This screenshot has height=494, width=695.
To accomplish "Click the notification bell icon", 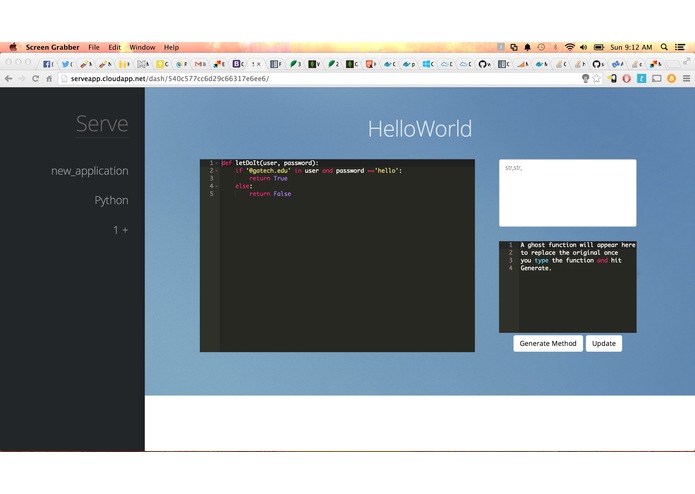I will pos(527,47).
